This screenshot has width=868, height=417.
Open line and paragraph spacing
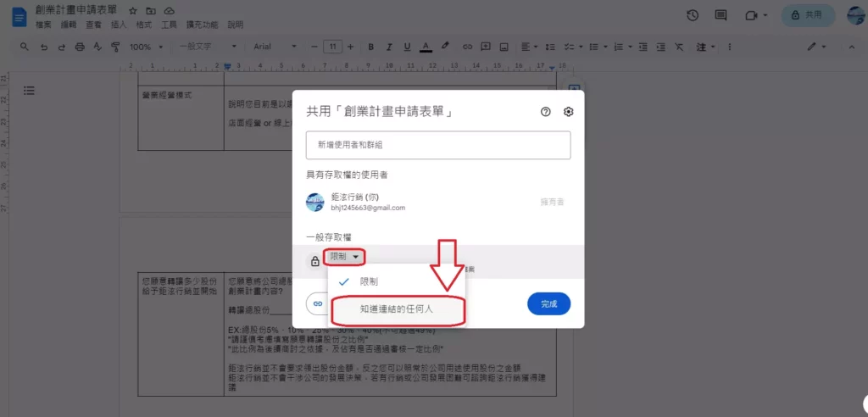coord(550,47)
